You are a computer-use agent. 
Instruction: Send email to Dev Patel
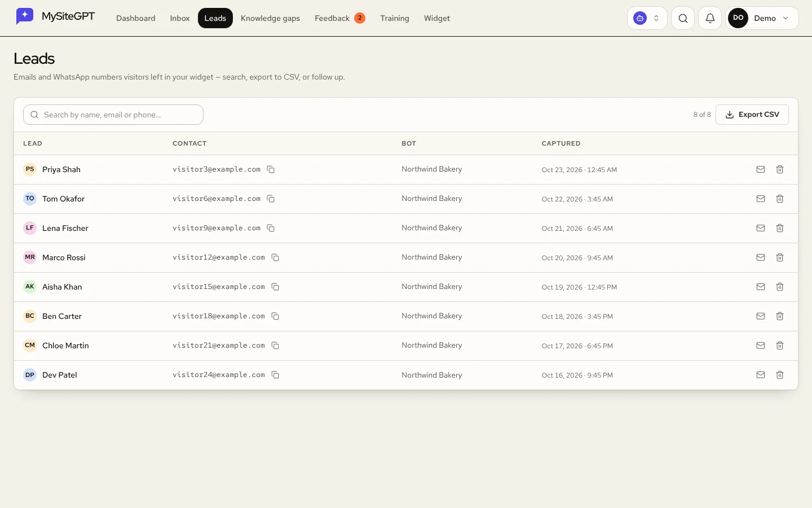(x=761, y=375)
